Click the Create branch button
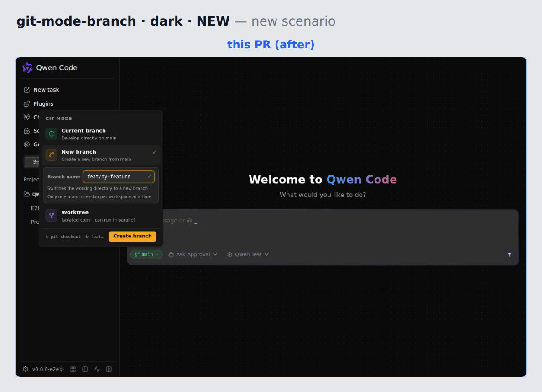Viewport: 542px width, 392px height. point(132,236)
